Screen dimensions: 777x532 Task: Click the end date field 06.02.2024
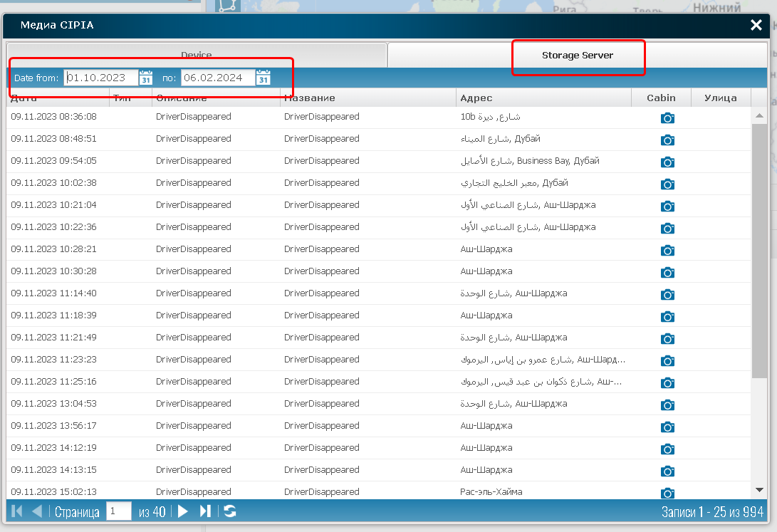(x=217, y=78)
